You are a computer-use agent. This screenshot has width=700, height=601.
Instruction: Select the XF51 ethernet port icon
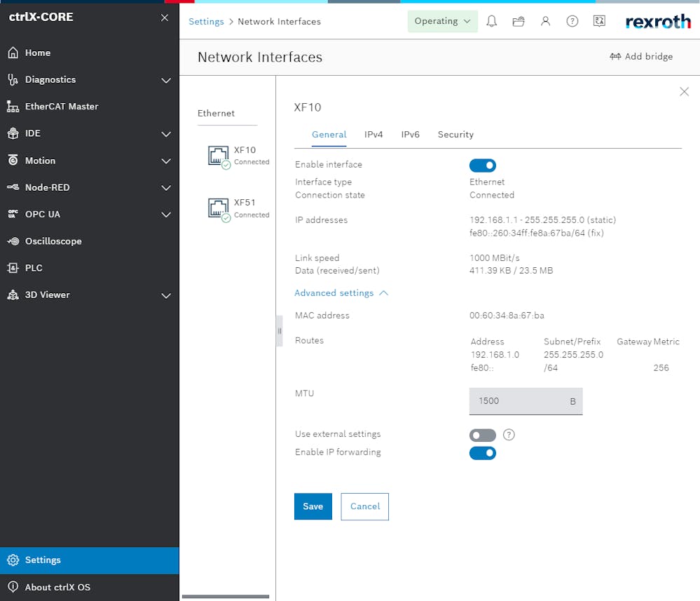219,209
